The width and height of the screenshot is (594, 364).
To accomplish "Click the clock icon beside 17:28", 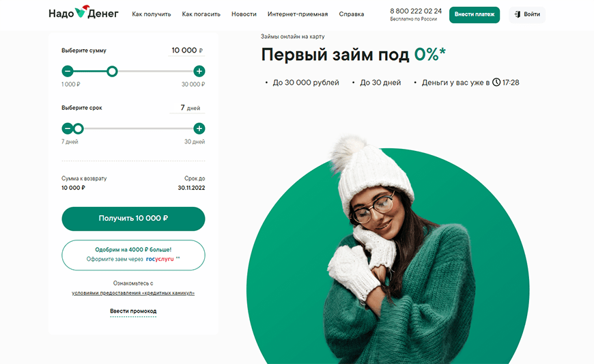I will pos(496,82).
